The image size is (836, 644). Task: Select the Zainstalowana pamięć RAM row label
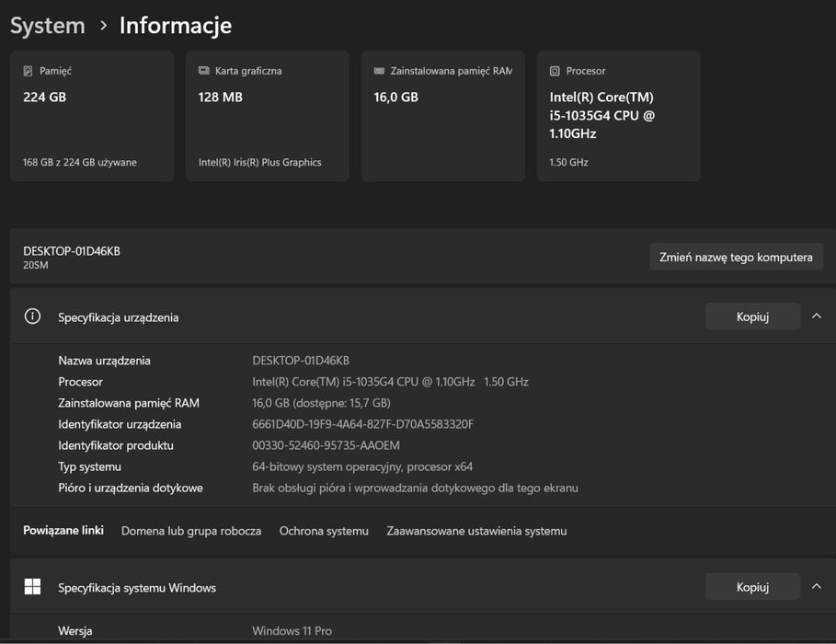[x=129, y=403]
